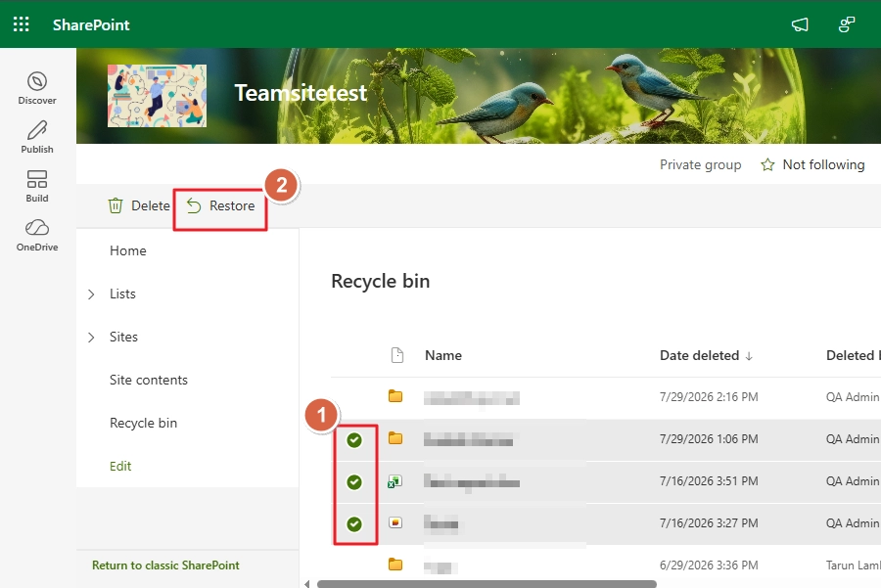Open Site contents in navigation
Screen dimensions: 881x588
click(149, 380)
